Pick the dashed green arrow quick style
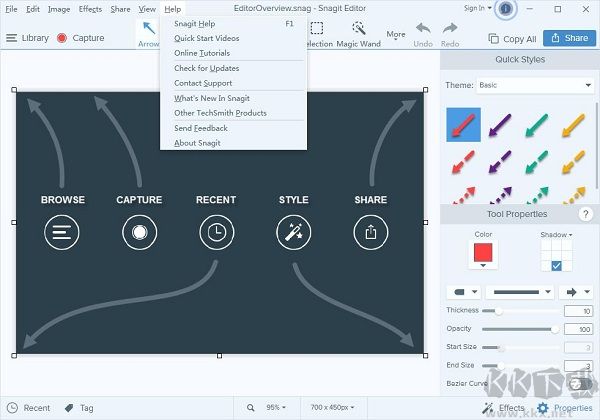 click(536, 161)
